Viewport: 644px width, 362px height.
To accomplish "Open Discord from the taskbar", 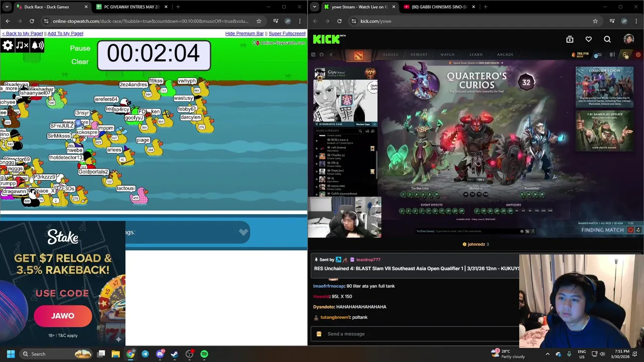I will pyautogui.click(x=160, y=354).
